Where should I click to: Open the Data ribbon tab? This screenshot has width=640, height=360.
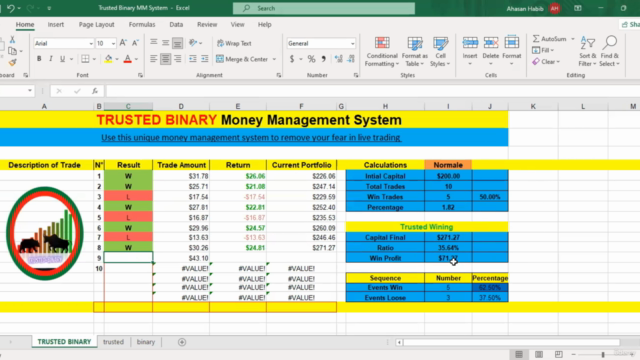pyautogui.click(x=176, y=24)
